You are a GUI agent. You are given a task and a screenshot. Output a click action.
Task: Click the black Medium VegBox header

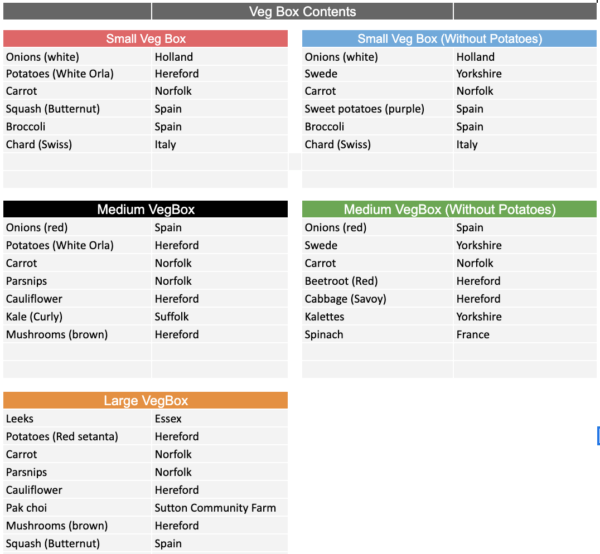[x=145, y=210]
